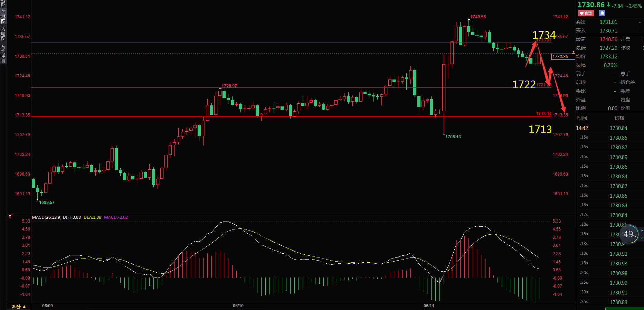Click the 1730.99 tick price row
Viewport: 644px width, 310px height.
pos(609,283)
